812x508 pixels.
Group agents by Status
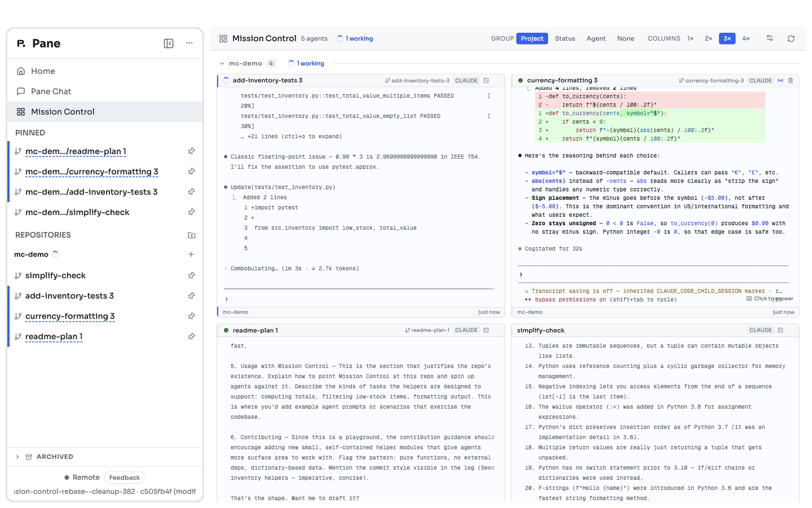(565, 38)
